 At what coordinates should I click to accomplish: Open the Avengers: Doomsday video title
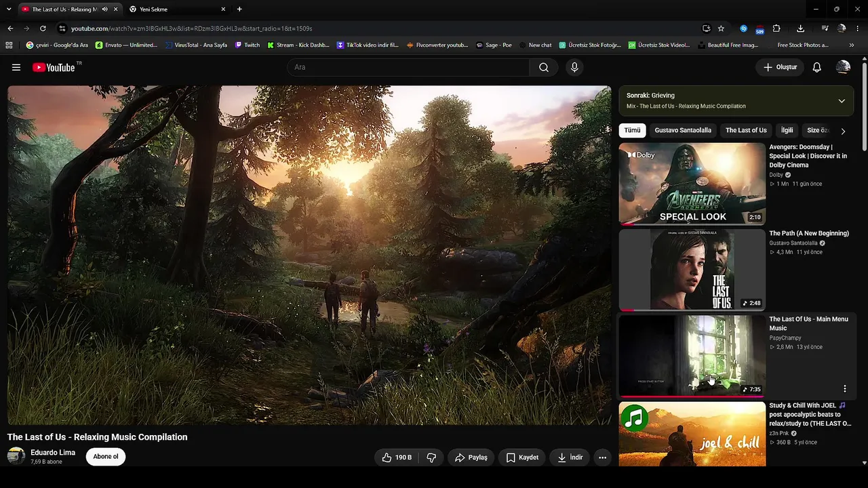808,156
